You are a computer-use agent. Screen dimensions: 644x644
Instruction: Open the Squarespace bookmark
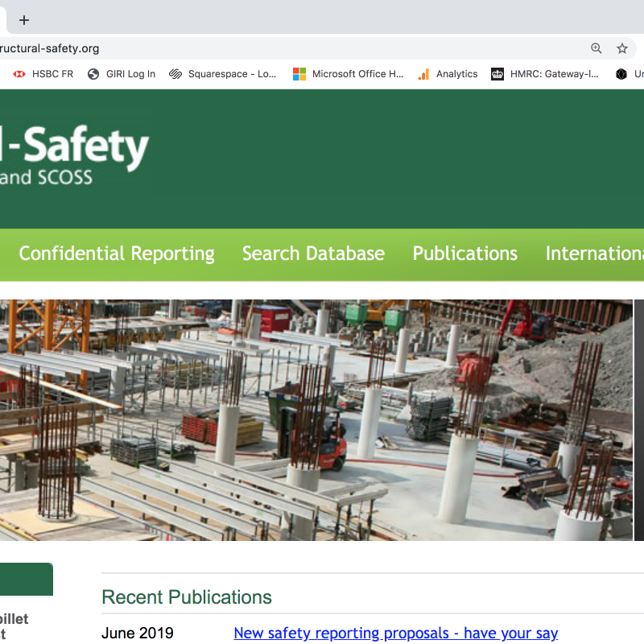(x=223, y=74)
